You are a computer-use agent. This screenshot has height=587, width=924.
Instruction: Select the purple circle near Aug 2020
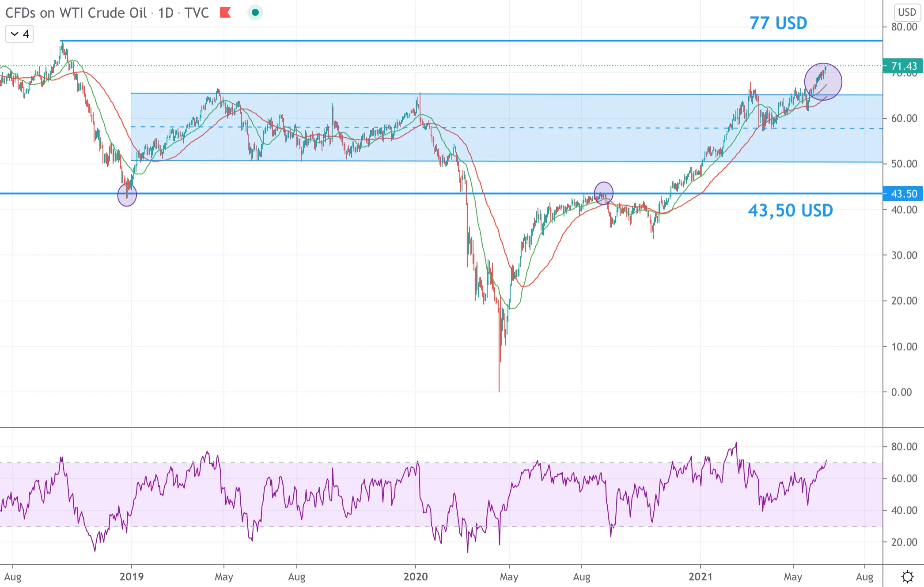pyautogui.click(x=603, y=193)
